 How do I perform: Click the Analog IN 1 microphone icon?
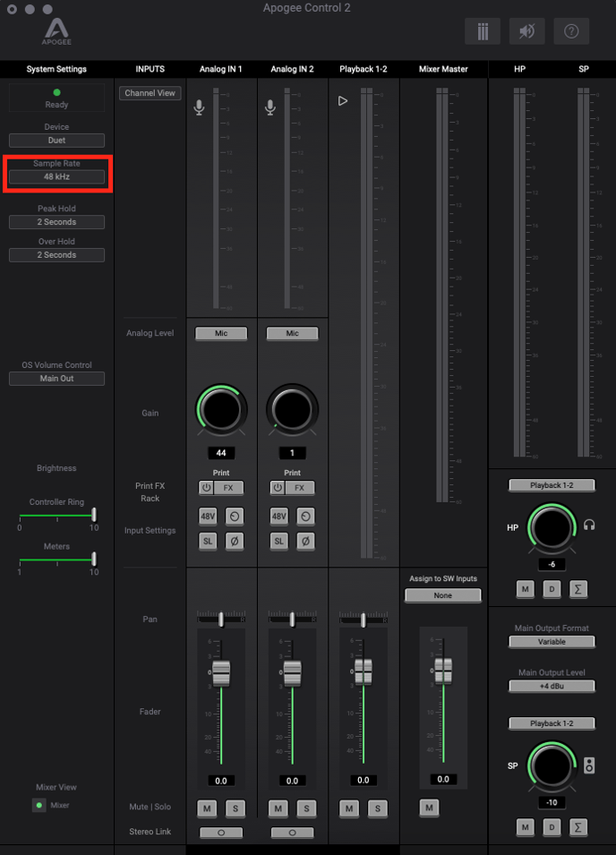pos(199,107)
